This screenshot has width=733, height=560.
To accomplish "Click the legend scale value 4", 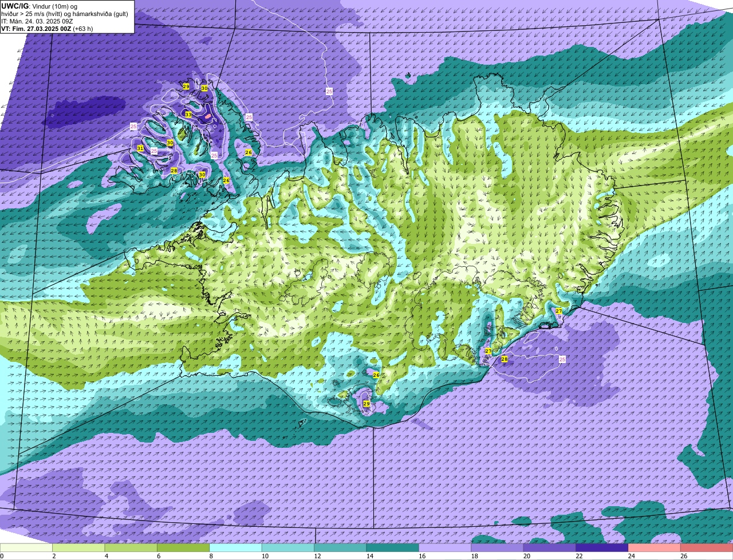I will tap(105, 555).
